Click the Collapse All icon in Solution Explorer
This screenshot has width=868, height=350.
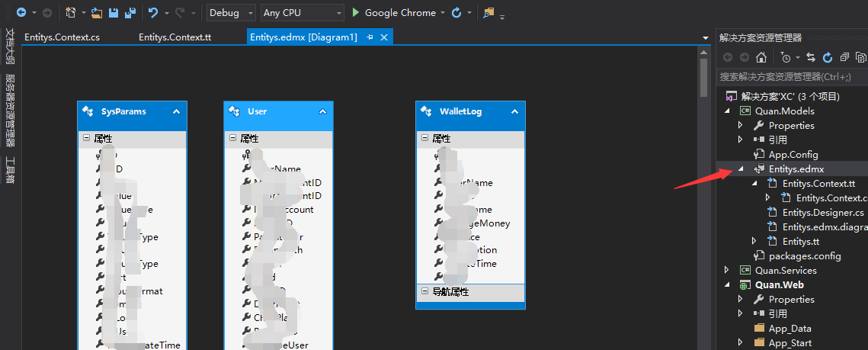(844, 57)
